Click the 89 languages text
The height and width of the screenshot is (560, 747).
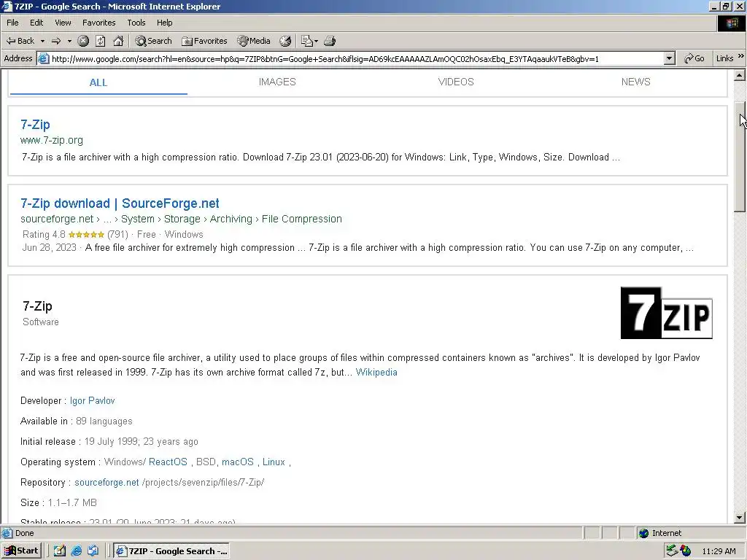coord(104,421)
